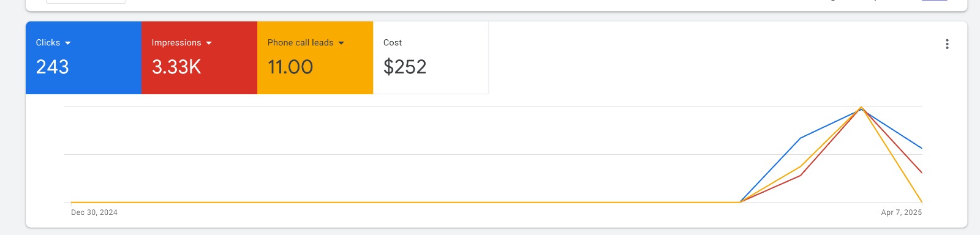Select the blue Clicks metric card
The height and width of the screenshot is (235, 980).
pyautogui.click(x=83, y=58)
